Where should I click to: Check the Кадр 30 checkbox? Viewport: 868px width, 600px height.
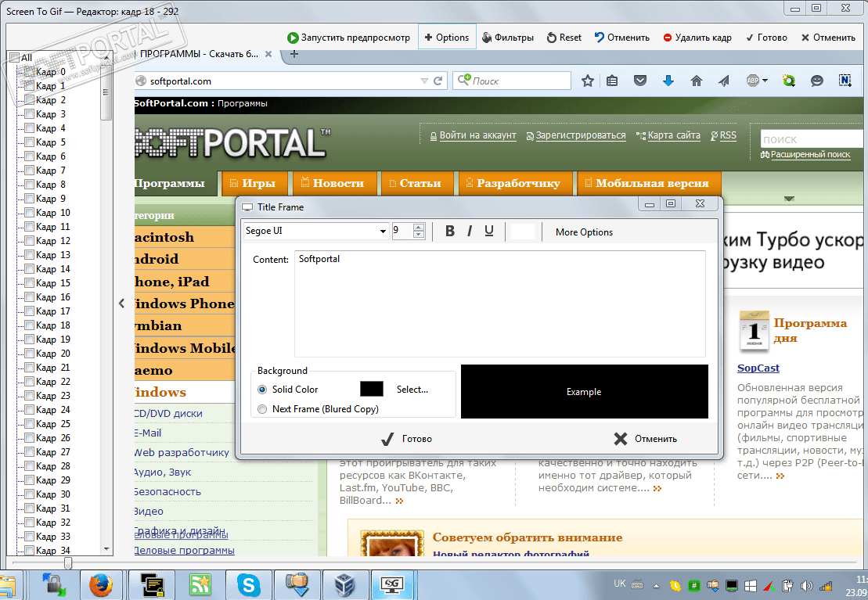click(x=29, y=494)
